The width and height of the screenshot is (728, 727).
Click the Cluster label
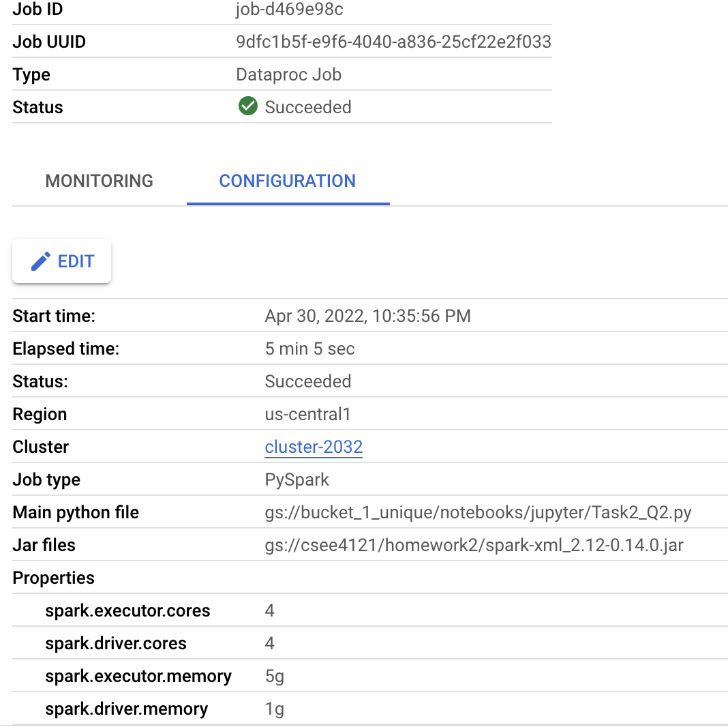tap(40, 447)
